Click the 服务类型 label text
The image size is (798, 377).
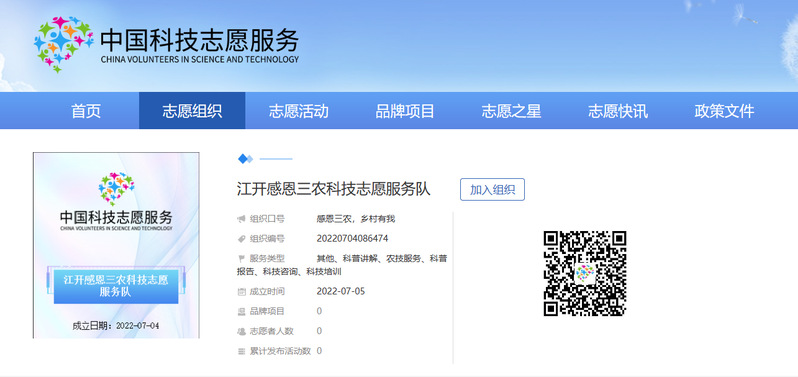point(267,258)
